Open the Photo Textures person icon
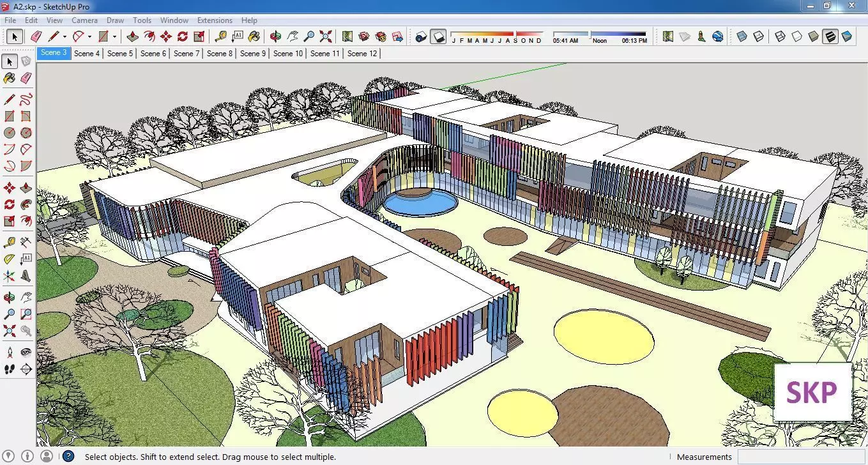868x465 pixels. coord(701,36)
